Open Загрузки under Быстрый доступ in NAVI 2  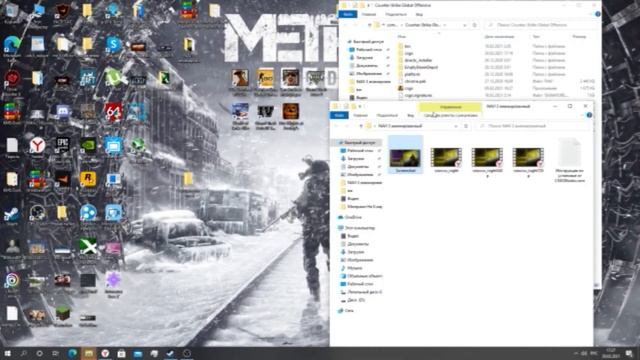tap(356, 159)
